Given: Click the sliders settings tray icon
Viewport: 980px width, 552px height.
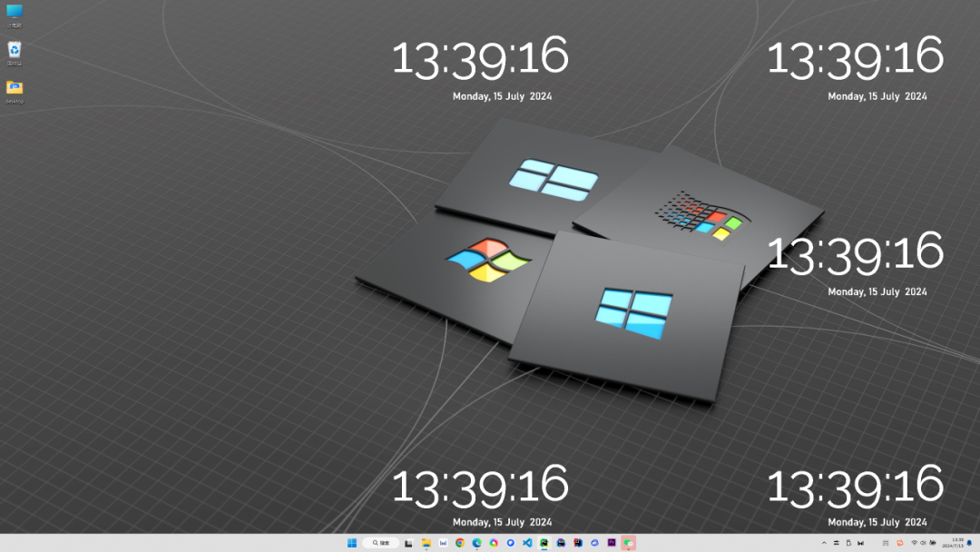Looking at the screenshot, I should coord(837,543).
